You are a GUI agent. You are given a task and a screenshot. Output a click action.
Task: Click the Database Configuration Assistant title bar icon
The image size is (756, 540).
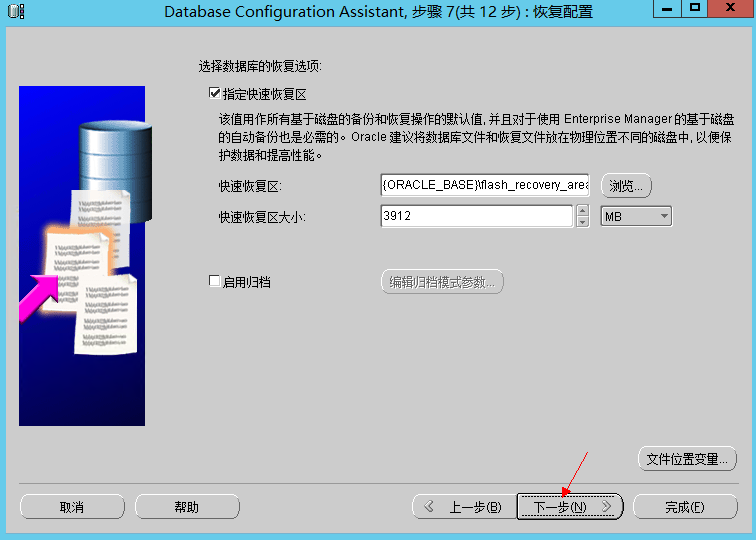tap(16, 12)
